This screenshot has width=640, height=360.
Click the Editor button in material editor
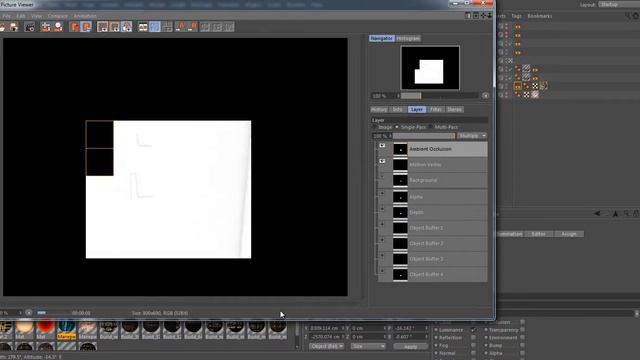(538, 234)
